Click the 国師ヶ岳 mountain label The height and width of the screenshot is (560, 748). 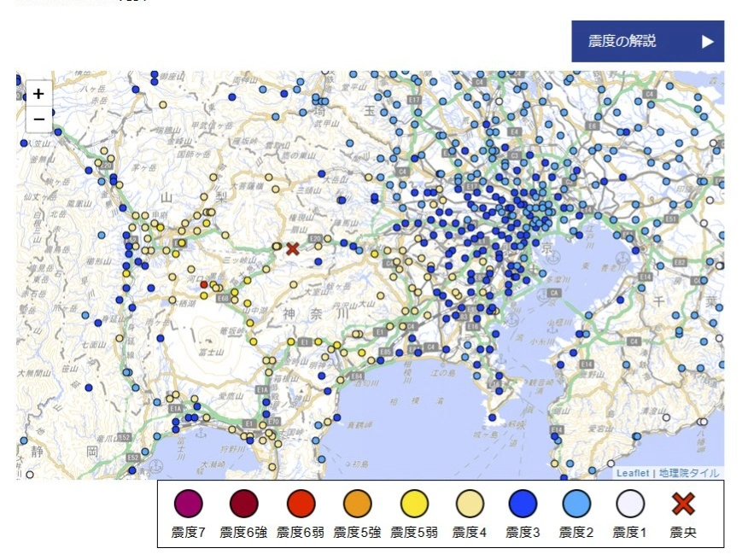coord(194,155)
